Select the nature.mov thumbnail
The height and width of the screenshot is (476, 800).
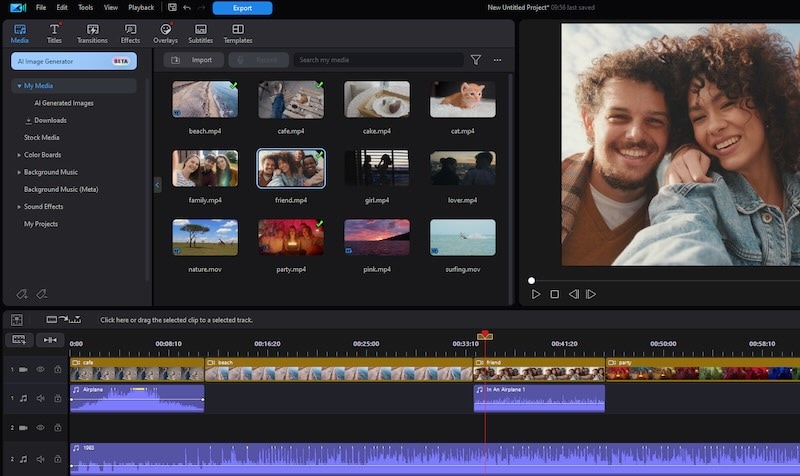click(205, 237)
